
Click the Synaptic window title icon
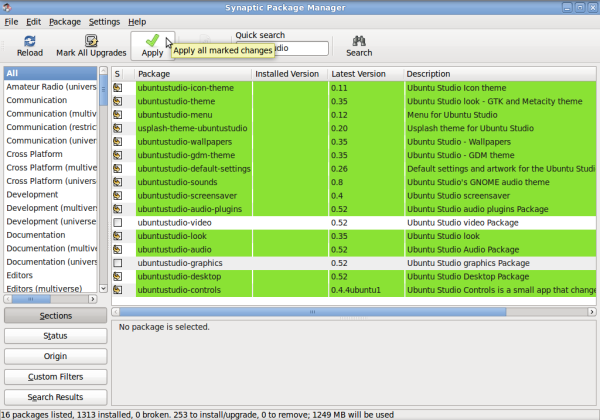7,7
